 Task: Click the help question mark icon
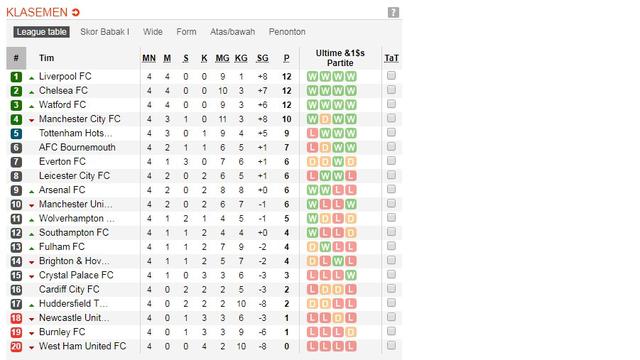point(393,12)
